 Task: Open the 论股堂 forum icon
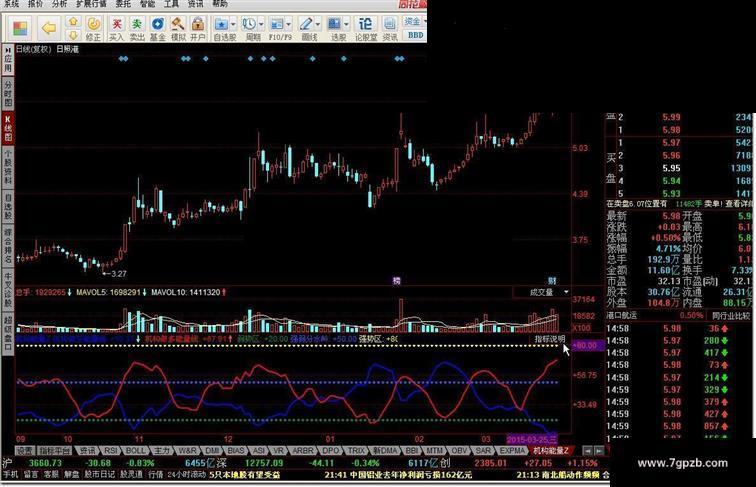(x=366, y=28)
